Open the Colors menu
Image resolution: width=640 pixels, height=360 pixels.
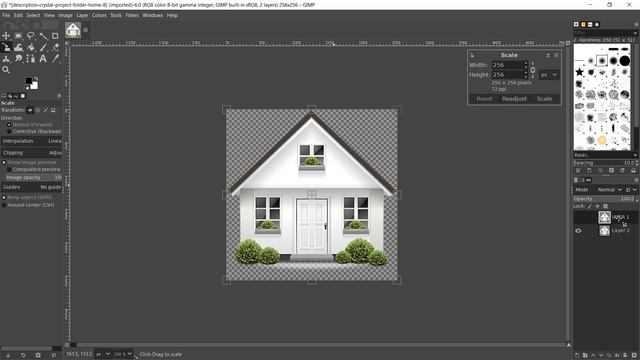pos(99,16)
